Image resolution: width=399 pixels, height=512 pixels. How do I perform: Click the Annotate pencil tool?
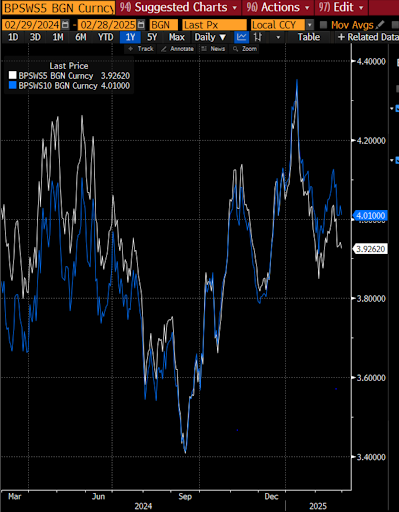click(x=177, y=49)
